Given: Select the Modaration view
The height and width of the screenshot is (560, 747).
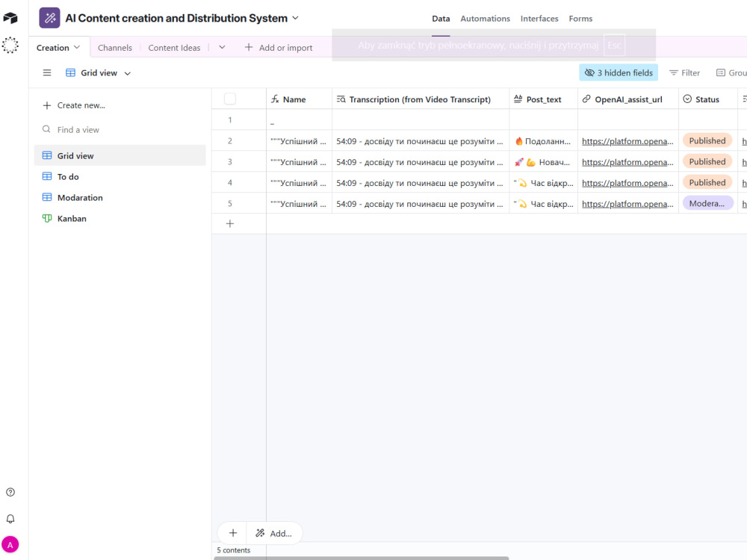Looking at the screenshot, I should click(x=120, y=198).
